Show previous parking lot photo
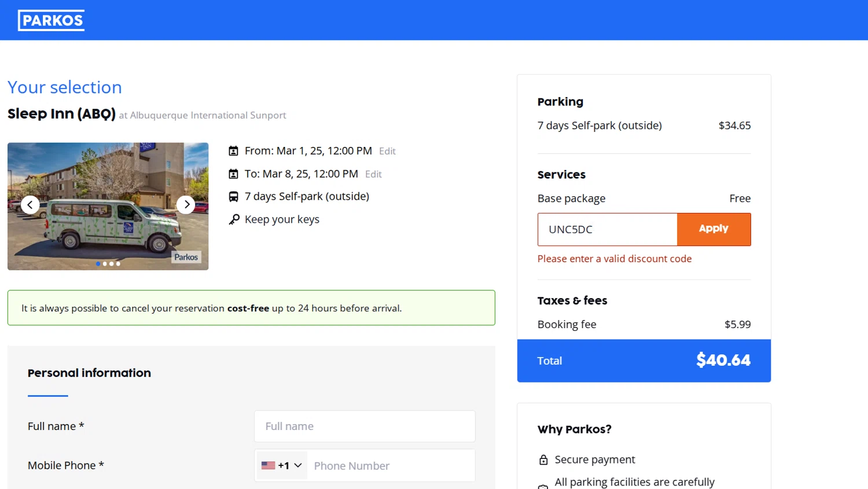The width and height of the screenshot is (868, 489). click(x=30, y=204)
